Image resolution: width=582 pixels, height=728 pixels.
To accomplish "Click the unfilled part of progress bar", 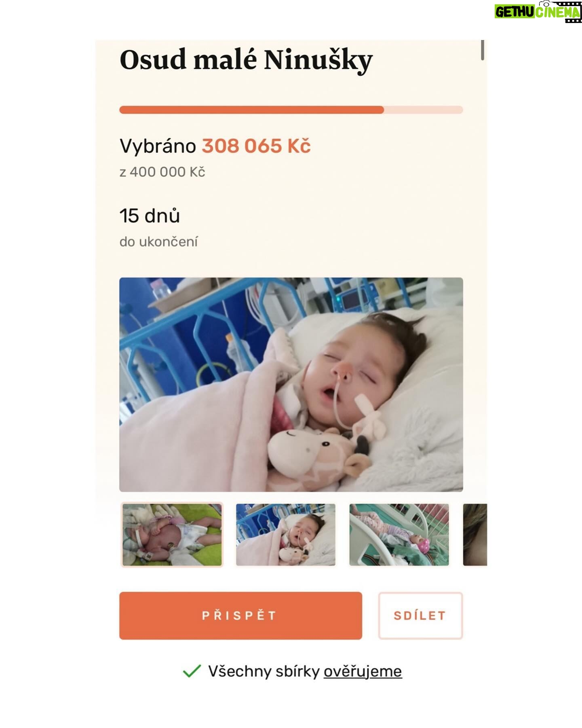I will (x=423, y=110).
